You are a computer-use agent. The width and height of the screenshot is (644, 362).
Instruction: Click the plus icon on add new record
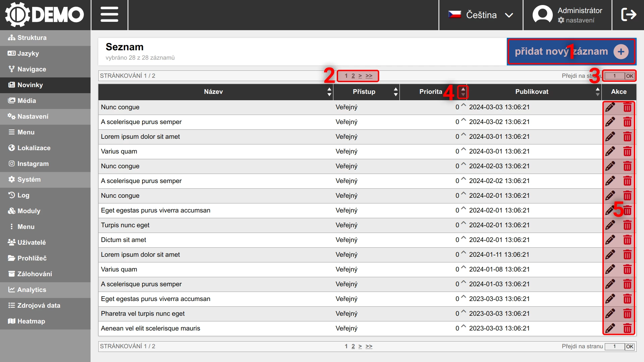point(621,52)
